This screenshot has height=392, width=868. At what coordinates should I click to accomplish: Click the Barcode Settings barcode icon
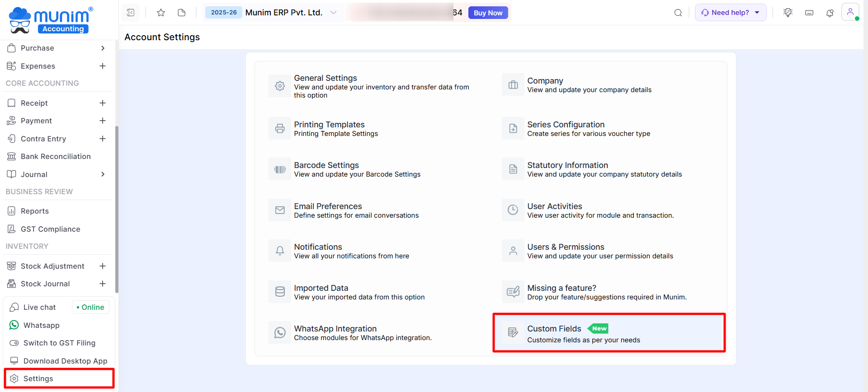click(280, 169)
